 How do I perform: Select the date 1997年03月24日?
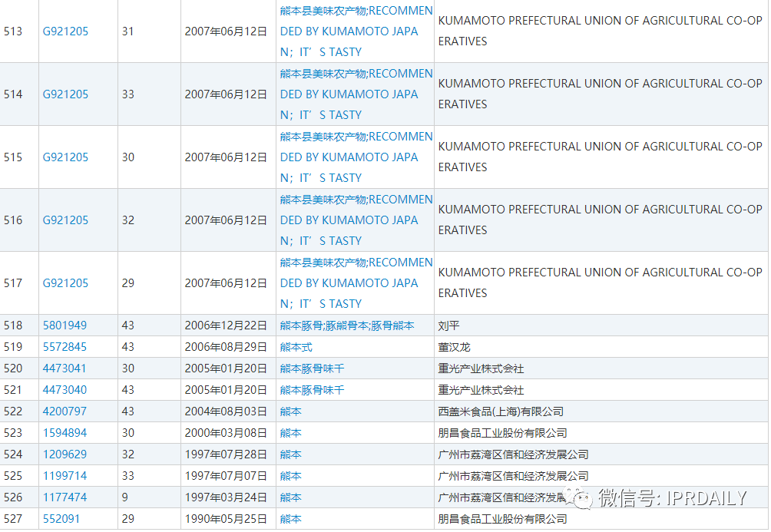(x=226, y=497)
